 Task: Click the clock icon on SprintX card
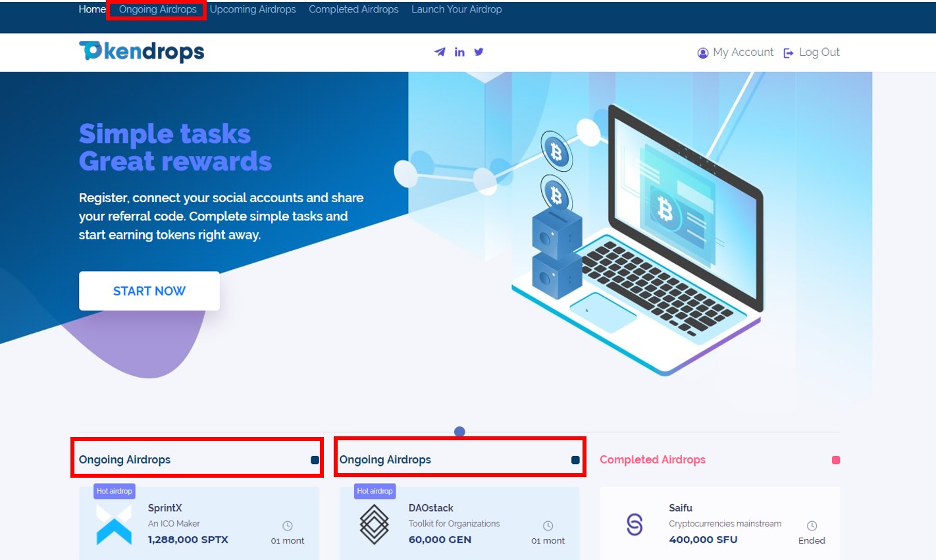coord(288,526)
